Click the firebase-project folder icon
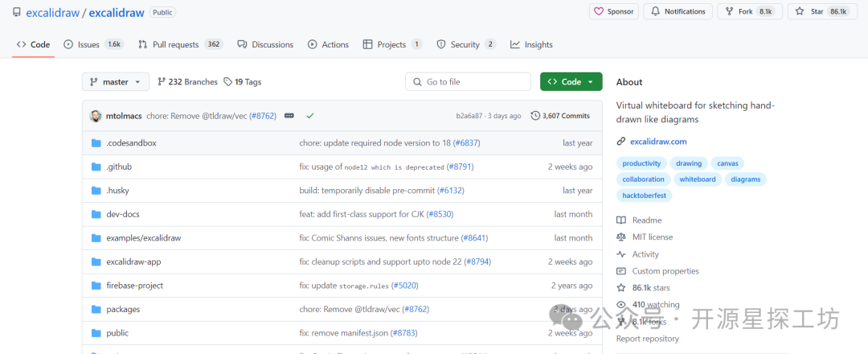The height and width of the screenshot is (354, 868). (x=96, y=286)
